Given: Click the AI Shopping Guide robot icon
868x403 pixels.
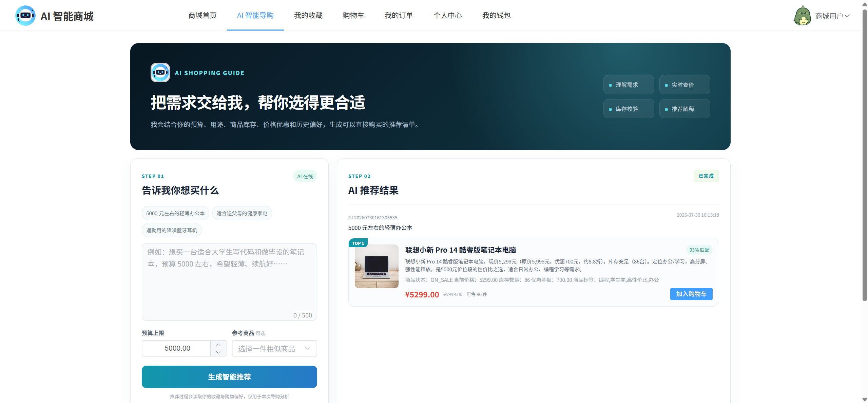Looking at the screenshot, I should point(160,72).
